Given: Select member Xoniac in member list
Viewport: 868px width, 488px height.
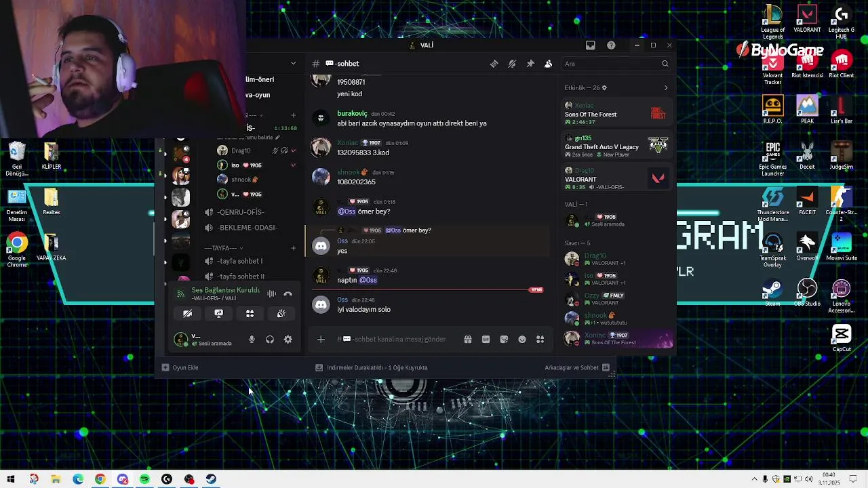Looking at the screenshot, I should (x=616, y=338).
